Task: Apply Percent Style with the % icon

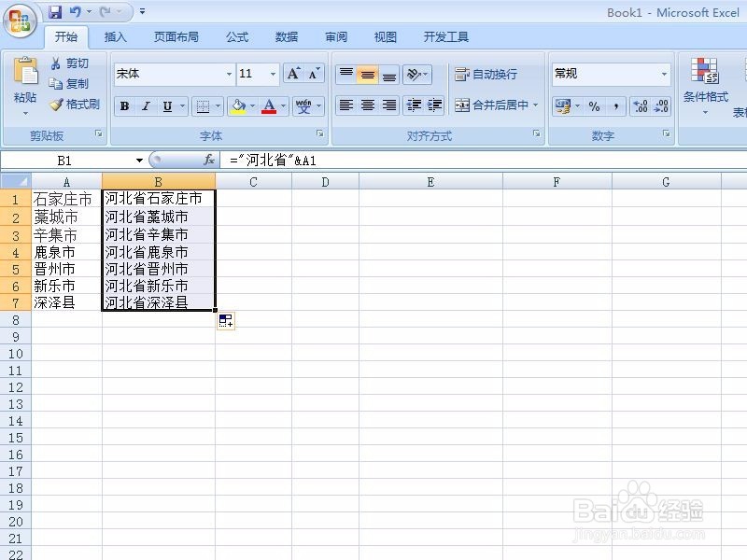Action: pyautogui.click(x=593, y=105)
